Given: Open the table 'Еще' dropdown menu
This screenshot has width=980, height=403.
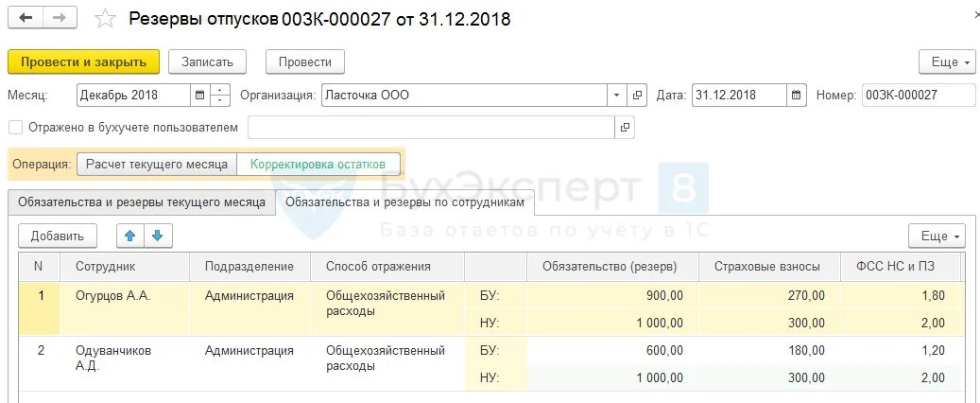Looking at the screenshot, I should point(937,236).
